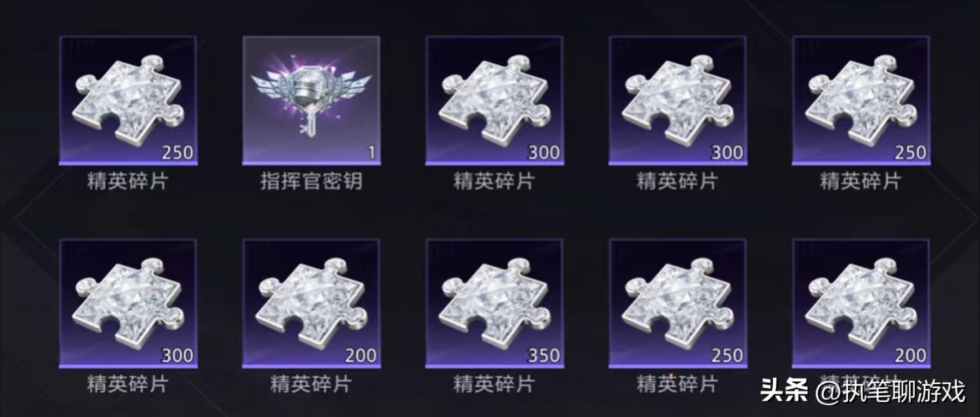Tap the 200 quantity on the bottom-right tile

point(910,355)
